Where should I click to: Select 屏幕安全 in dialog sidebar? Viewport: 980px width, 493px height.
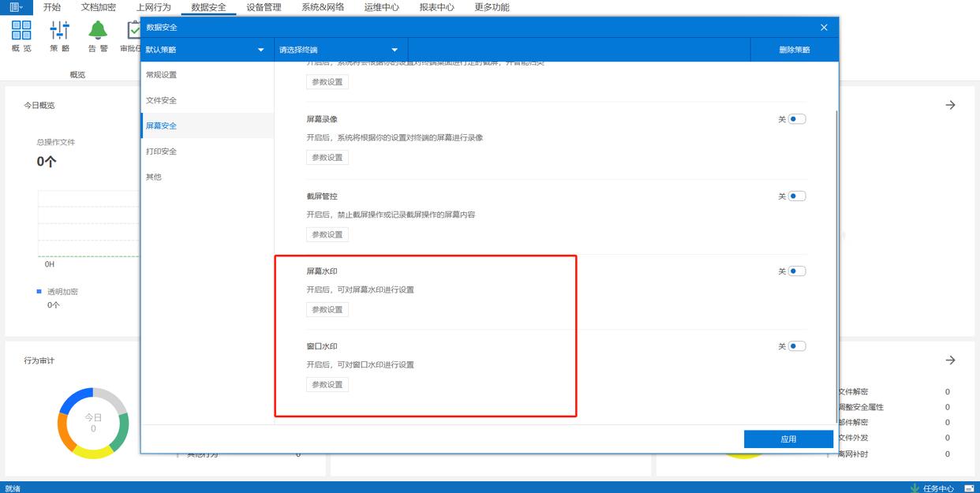tap(208, 125)
